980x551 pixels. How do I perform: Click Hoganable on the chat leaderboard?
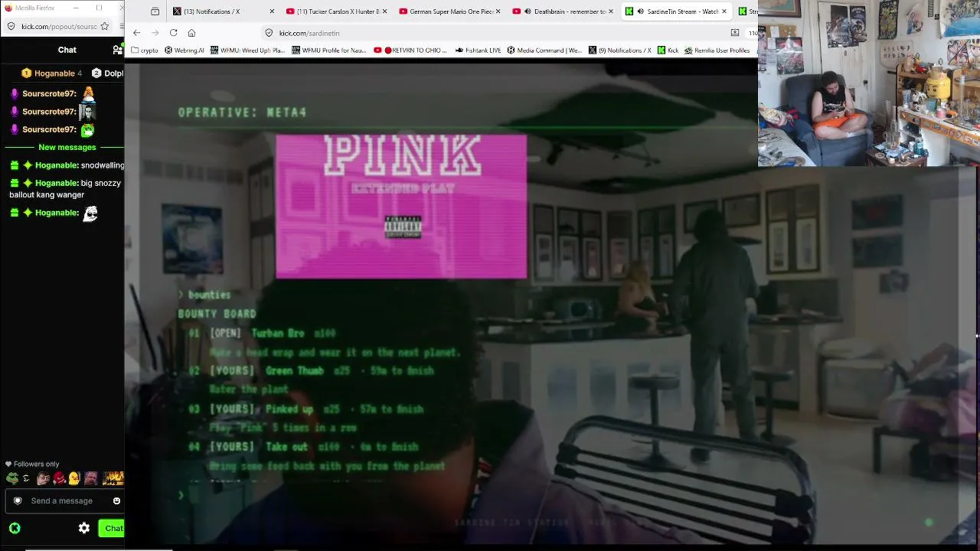coord(54,73)
